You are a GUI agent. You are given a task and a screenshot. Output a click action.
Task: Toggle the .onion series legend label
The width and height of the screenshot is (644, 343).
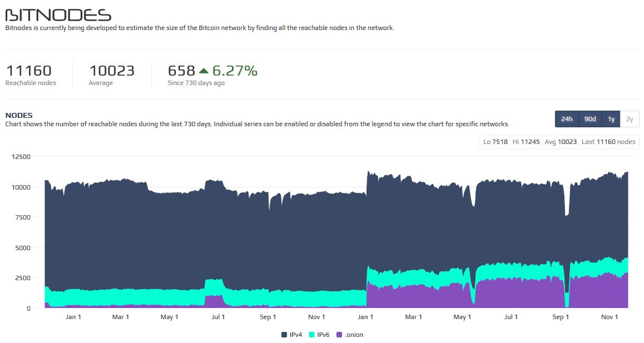(354, 335)
